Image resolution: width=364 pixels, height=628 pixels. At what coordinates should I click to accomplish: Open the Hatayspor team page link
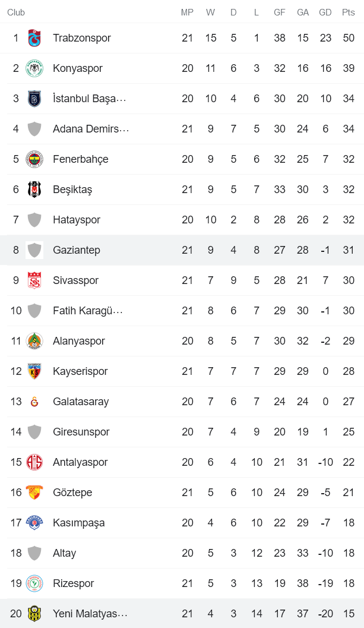click(x=77, y=219)
